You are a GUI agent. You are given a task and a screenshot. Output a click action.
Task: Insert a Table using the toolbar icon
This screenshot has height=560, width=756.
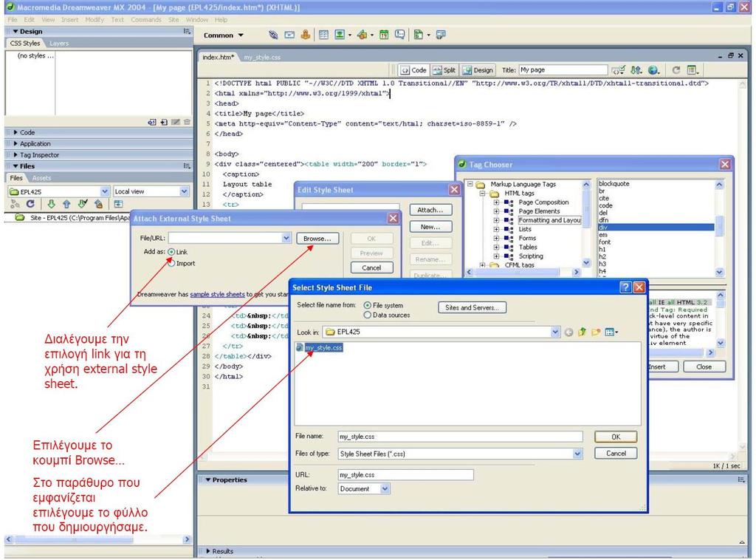(323, 35)
